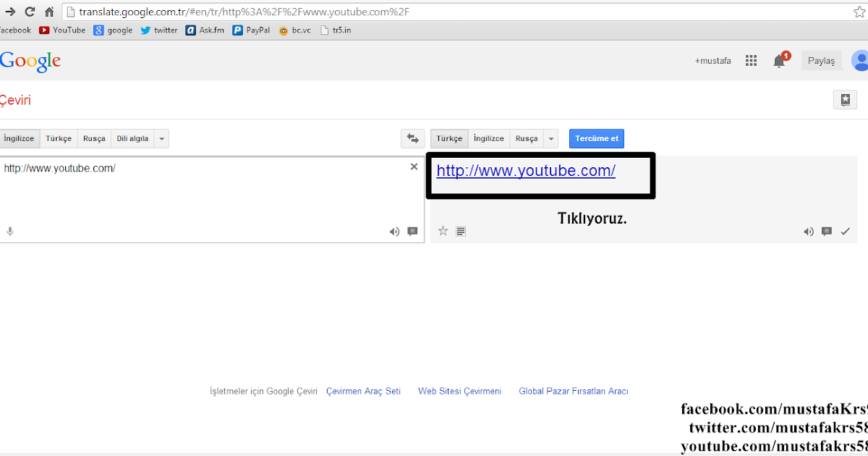Swap source and target languages
This screenshot has height=456, width=868.
pyautogui.click(x=412, y=138)
